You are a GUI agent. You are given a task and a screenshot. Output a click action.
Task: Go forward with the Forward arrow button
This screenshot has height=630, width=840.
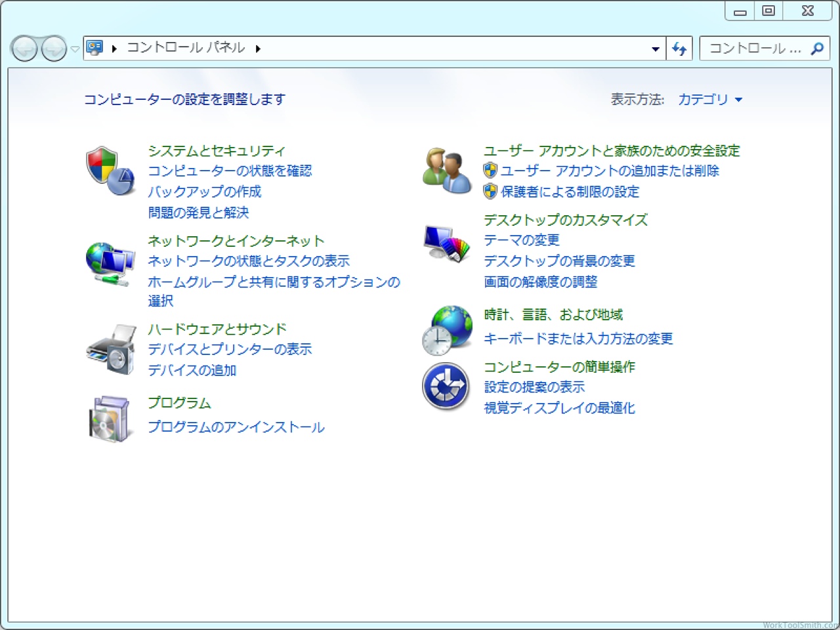(x=54, y=49)
